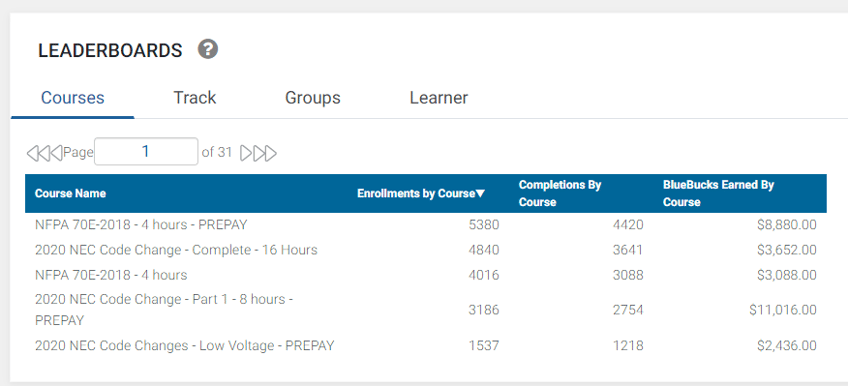Switch to the Courses tab
848x386 pixels.
pos(72,98)
